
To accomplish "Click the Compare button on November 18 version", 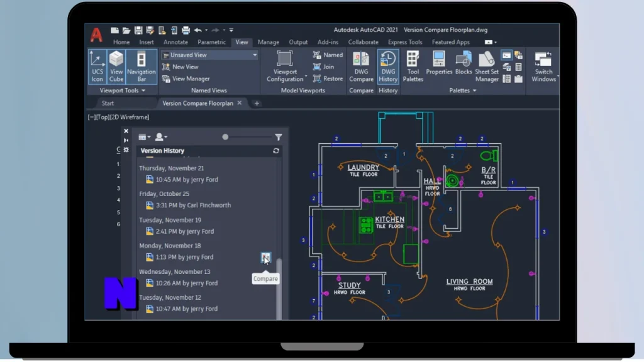I will coord(265,258).
